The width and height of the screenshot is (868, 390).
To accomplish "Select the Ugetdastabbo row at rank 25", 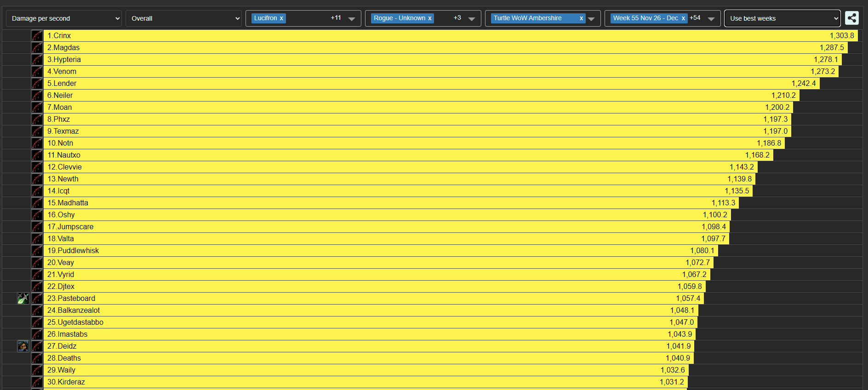I will [x=371, y=322].
